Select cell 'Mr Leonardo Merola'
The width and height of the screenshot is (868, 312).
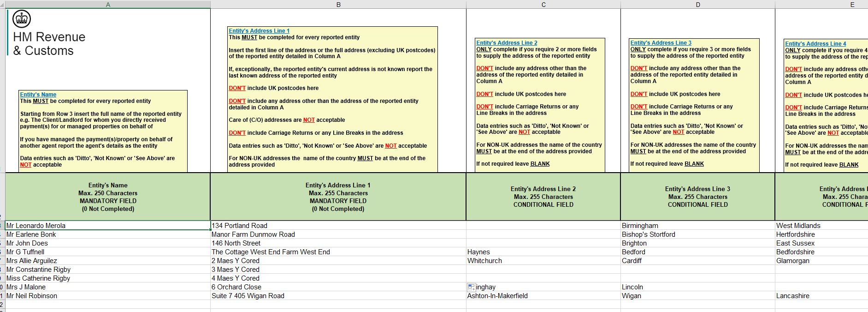108,226
